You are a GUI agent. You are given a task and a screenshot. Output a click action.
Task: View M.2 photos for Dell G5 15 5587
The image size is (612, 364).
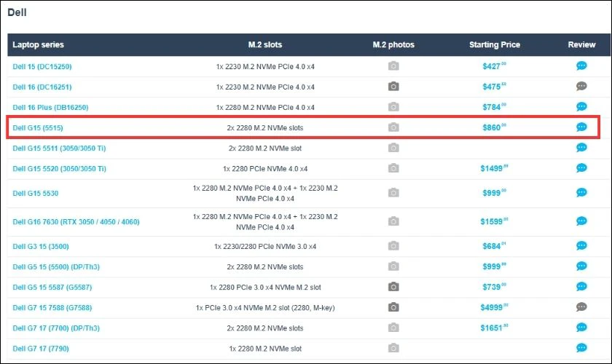click(393, 287)
